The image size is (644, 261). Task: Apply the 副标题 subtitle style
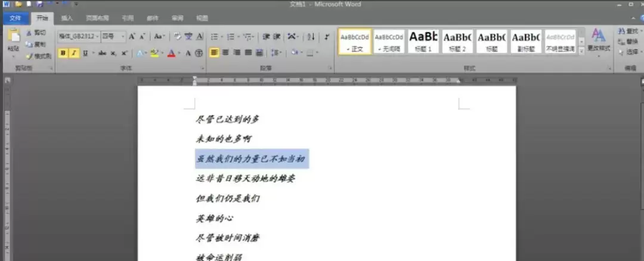click(526, 42)
